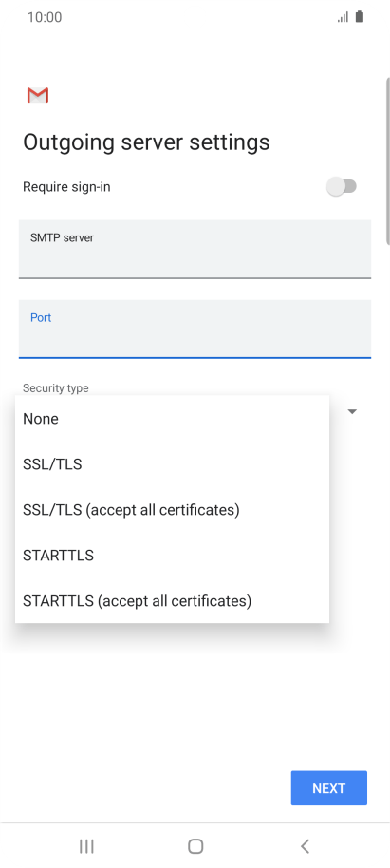Tap the Require sign-in label
The image size is (390, 868).
coord(66,187)
